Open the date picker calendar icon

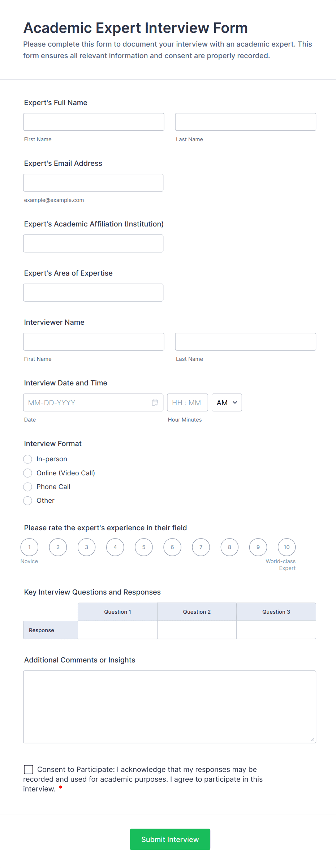[x=155, y=402]
